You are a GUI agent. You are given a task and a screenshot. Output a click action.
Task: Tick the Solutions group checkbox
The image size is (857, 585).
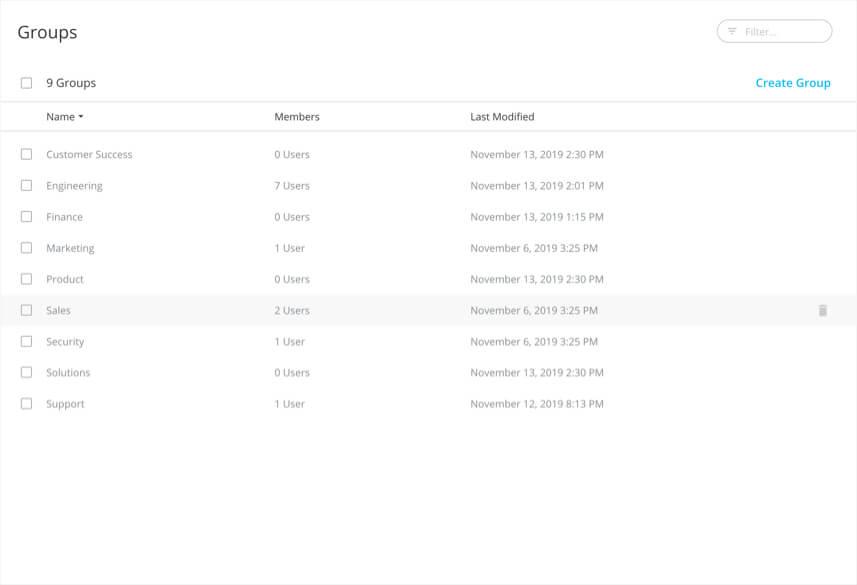[26, 372]
